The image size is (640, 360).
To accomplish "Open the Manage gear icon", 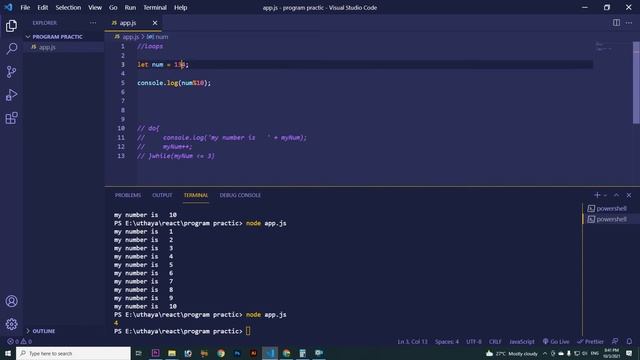I will [x=11, y=324].
